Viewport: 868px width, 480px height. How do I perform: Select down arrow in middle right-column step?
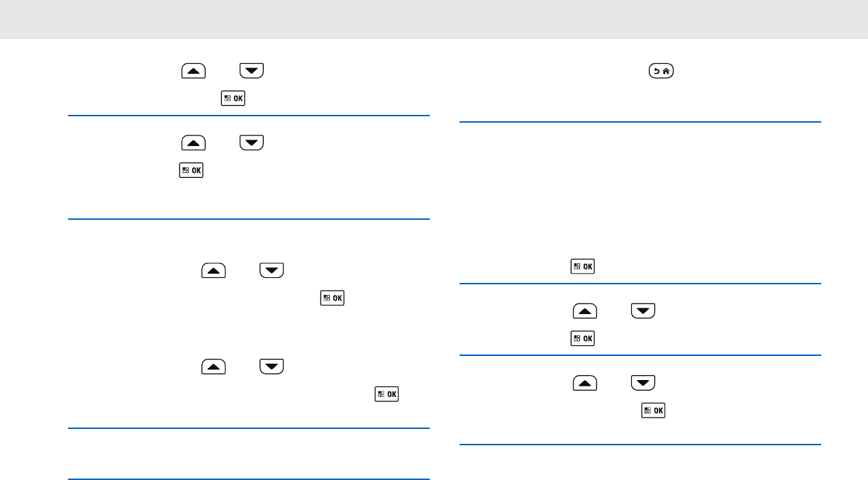click(643, 311)
